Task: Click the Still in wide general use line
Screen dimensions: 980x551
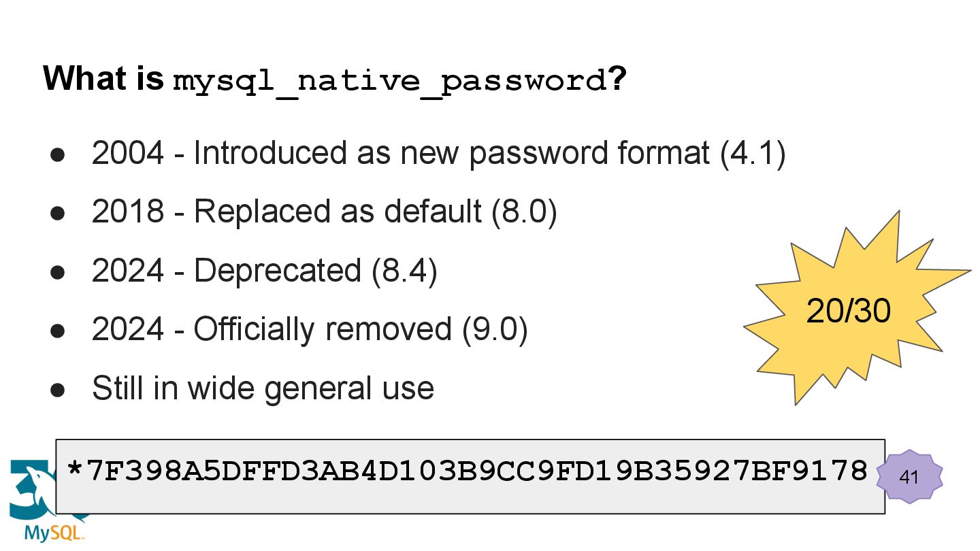Action: click(x=263, y=388)
